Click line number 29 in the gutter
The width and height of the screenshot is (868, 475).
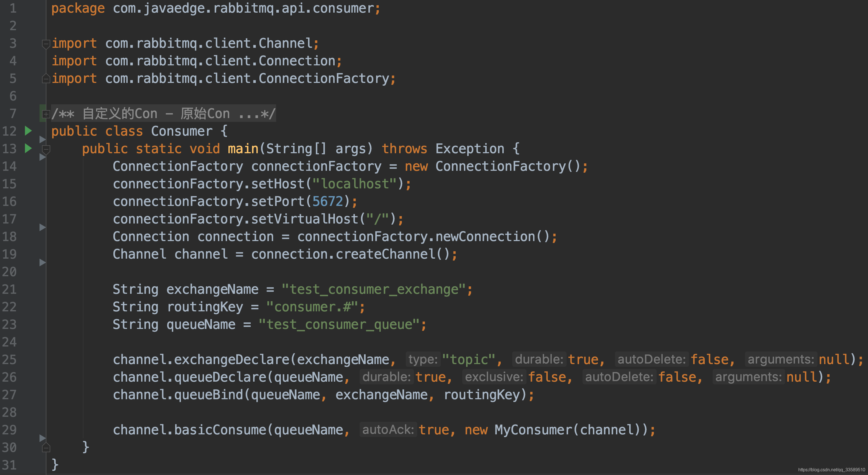point(9,430)
